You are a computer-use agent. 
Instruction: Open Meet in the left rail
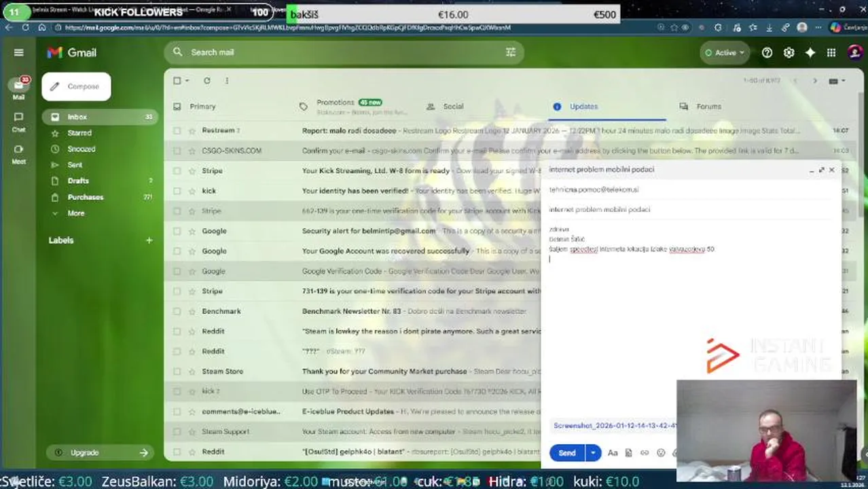19,153
